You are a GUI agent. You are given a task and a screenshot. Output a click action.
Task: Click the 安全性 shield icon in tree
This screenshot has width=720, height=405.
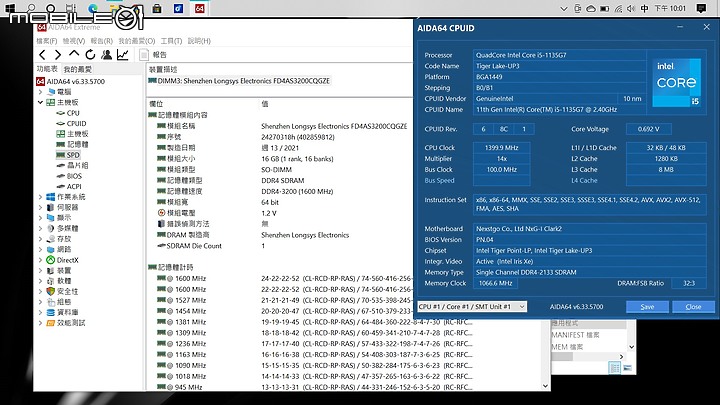click(x=51, y=291)
